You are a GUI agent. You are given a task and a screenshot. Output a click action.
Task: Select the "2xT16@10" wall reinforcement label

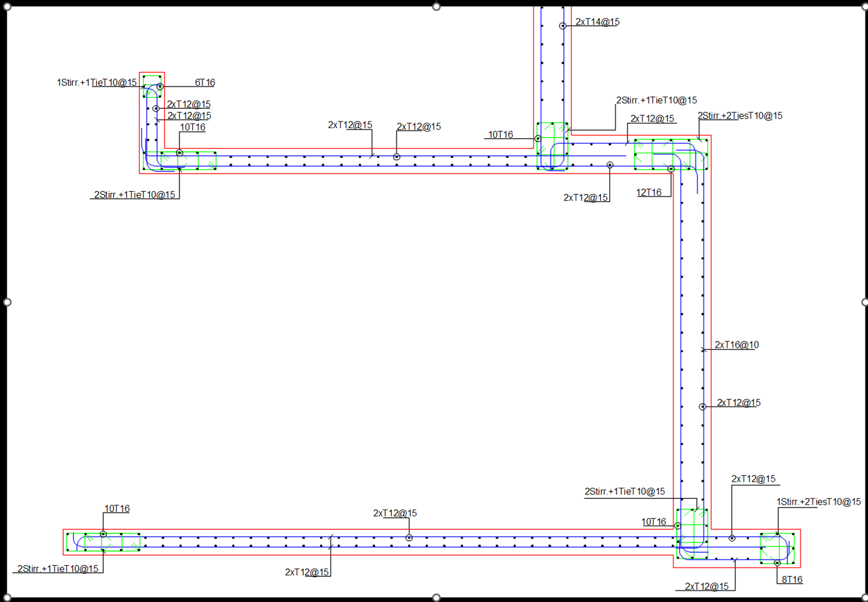737,345
